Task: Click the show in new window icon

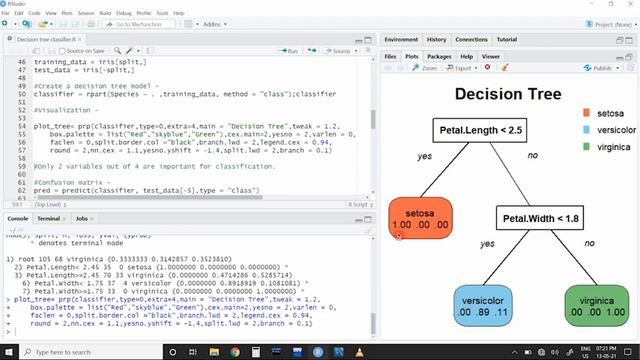Action: point(36,51)
